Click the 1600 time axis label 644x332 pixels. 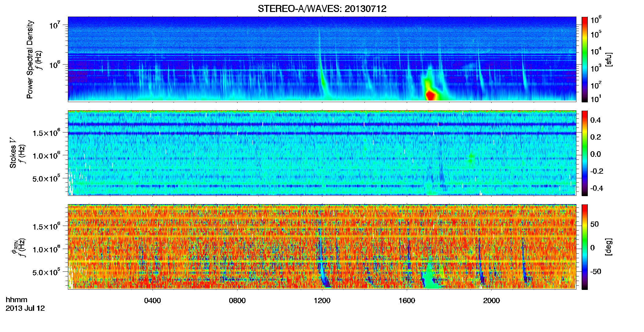(407, 301)
